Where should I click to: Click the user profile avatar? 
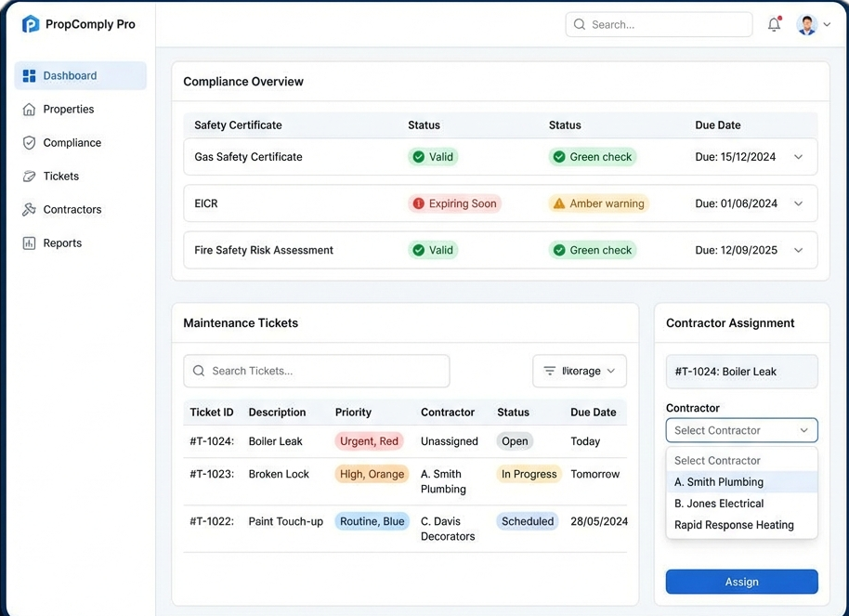click(x=806, y=25)
